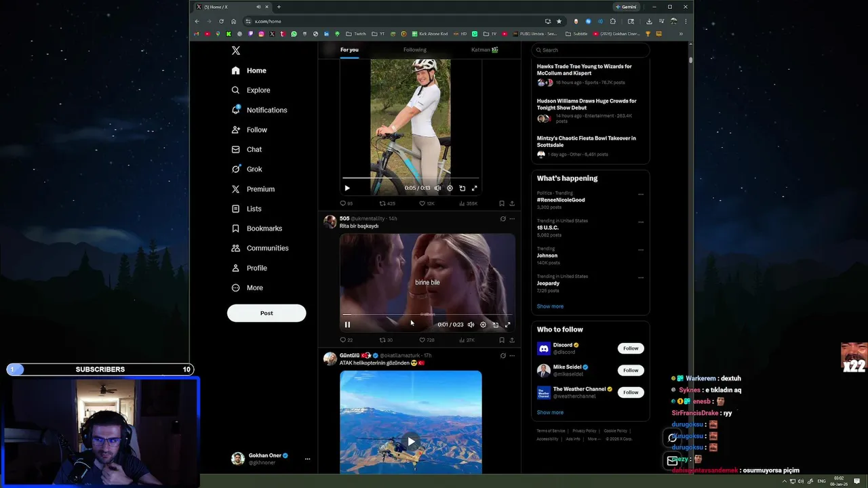Open the Lists page
This screenshot has height=488, width=868.
(x=246, y=209)
